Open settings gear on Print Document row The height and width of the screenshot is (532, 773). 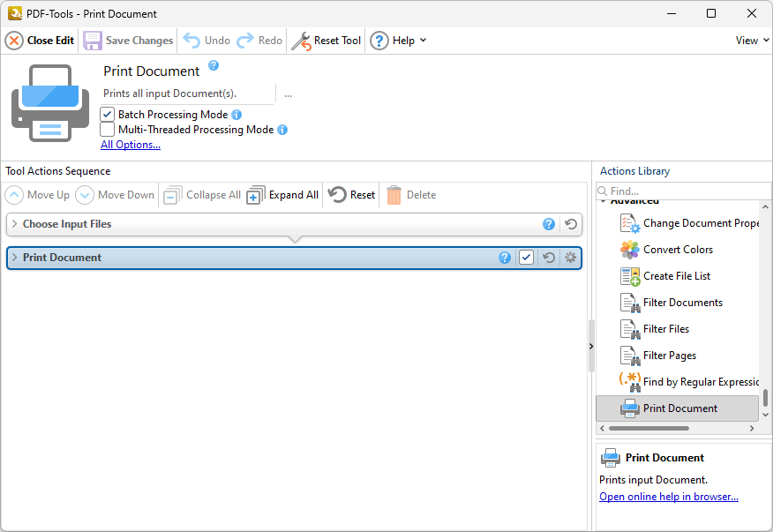[570, 258]
